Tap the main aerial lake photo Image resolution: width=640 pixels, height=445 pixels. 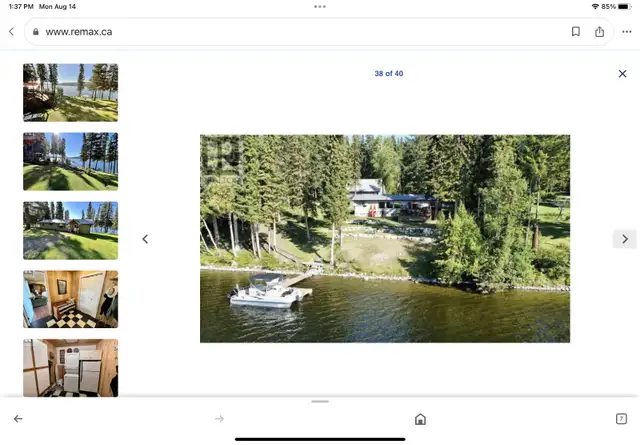(385, 239)
